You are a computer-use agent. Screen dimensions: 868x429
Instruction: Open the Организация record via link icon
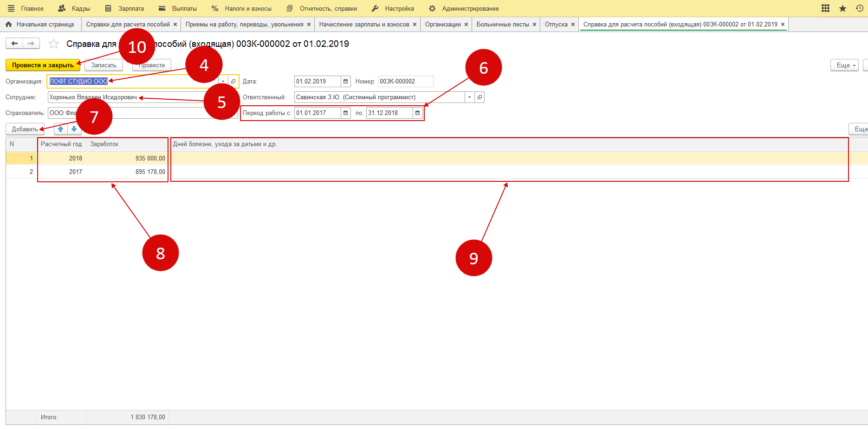233,82
